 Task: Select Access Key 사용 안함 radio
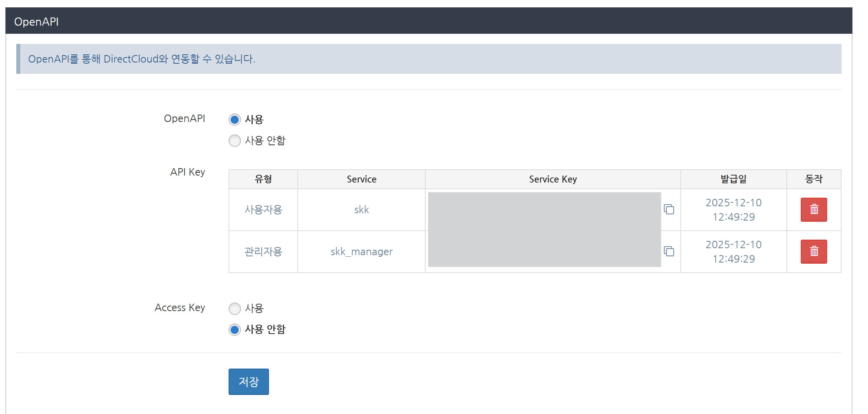[235, 330]
